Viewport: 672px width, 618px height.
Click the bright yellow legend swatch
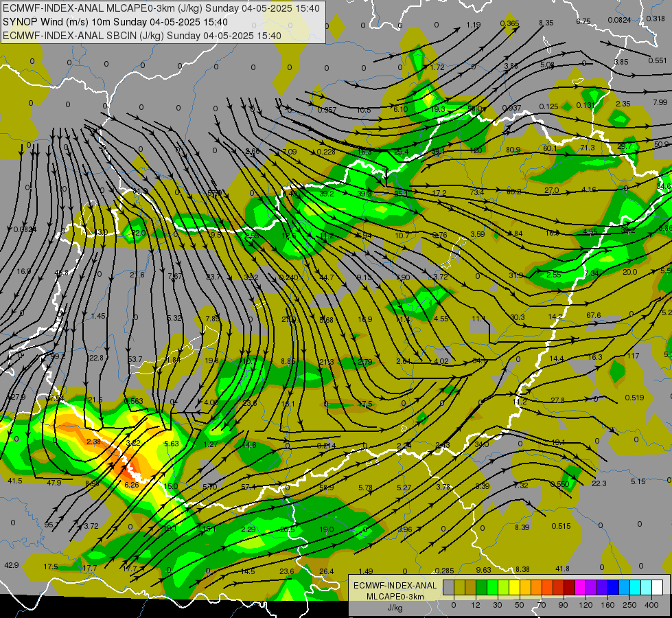point(515,587)
